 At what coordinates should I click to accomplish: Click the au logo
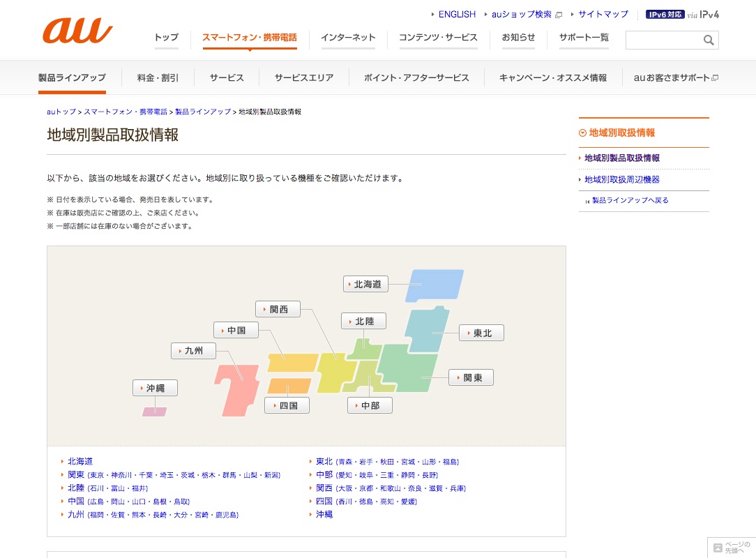pyautogui.click(x=77, y=31)
